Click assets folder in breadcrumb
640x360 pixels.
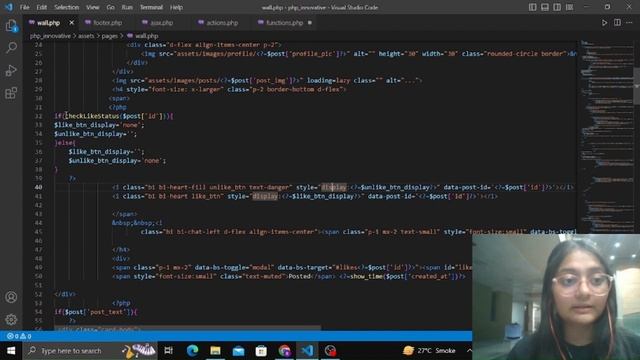pyautogui.click(x=86, y=36)
